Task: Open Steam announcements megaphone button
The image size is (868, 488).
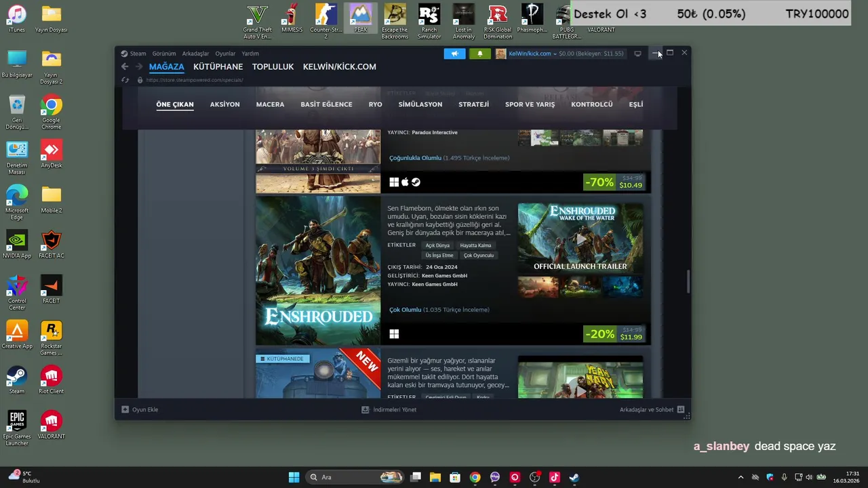Action: [x=454, y=54]
